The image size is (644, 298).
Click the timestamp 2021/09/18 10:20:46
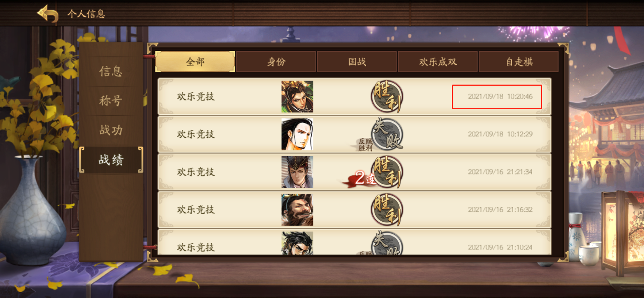point(500,96)
